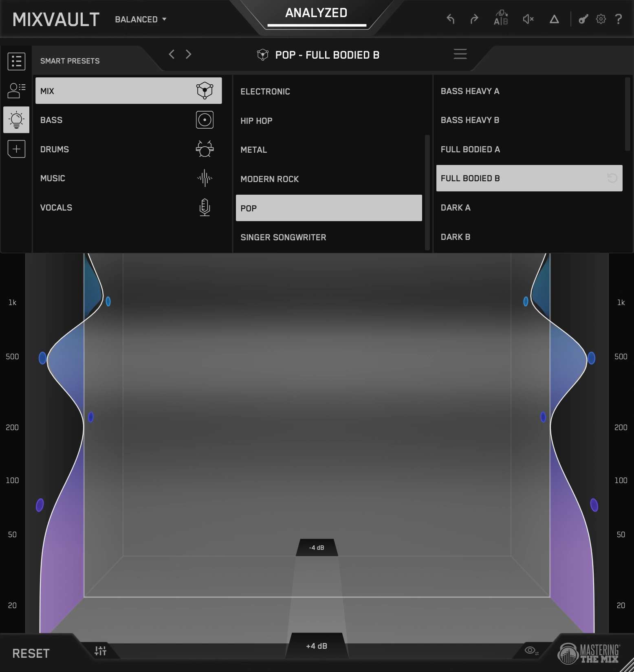The image size is (634, 672).
Task: Click the right 500 Hz EQ node
Action: (591, 358)
